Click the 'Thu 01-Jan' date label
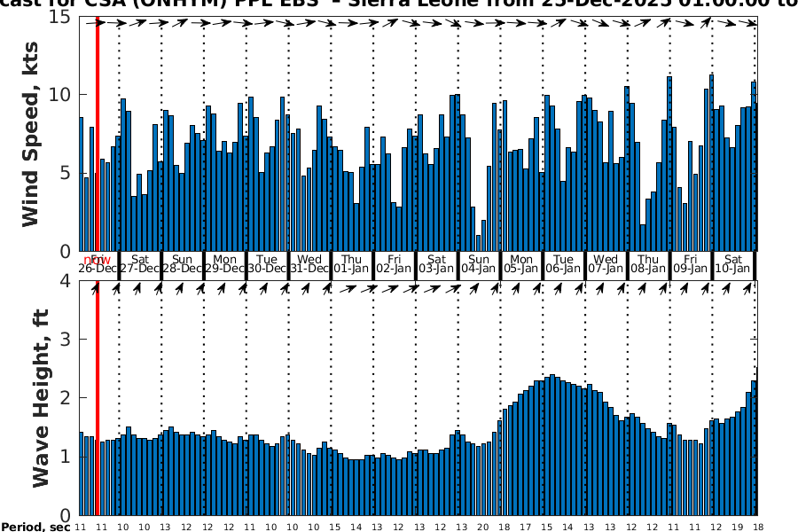Viewport: 798px width, 532px height. (x=352, y=263)
